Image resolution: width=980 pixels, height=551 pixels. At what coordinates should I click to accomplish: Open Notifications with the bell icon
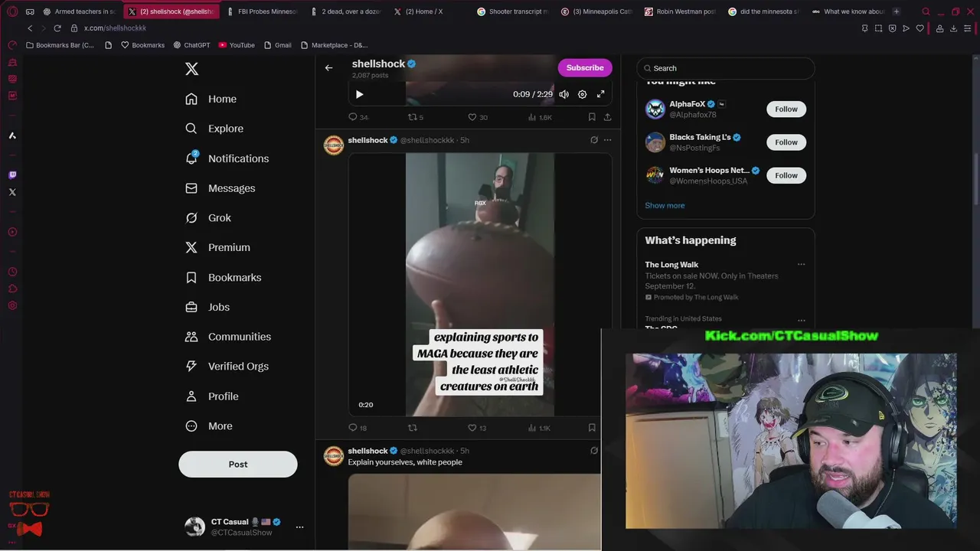click(x=227, y=158)
